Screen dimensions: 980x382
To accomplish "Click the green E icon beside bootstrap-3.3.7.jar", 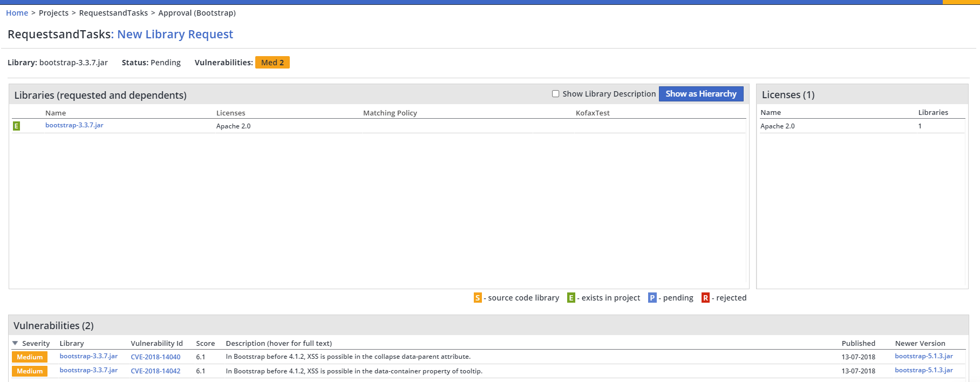I will pos(16,126).
